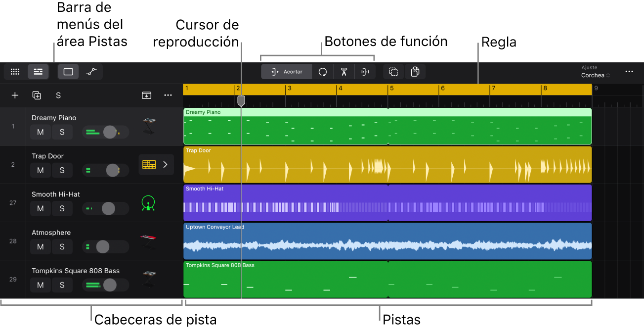644x333 pixels.
Task: Open the grid browser view icon
Action: click(15, 72)
